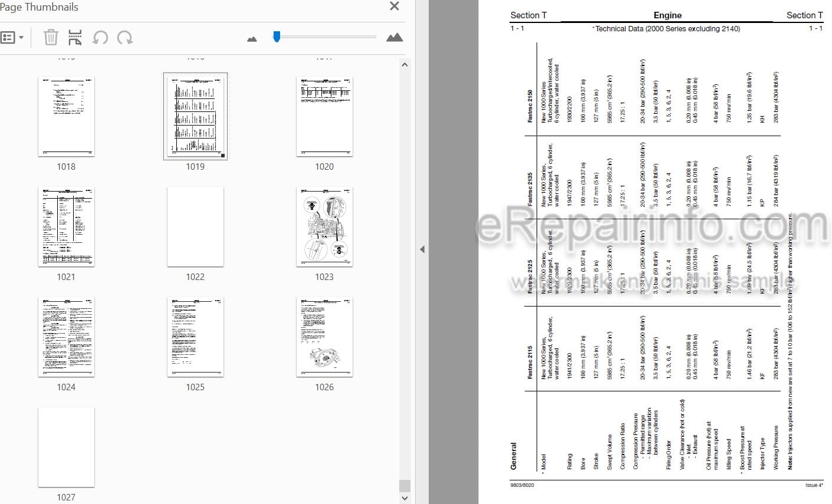Click the 'Idling Speed' row label
The width and height of the screenshot is (832, 504).
pos(729,454)
